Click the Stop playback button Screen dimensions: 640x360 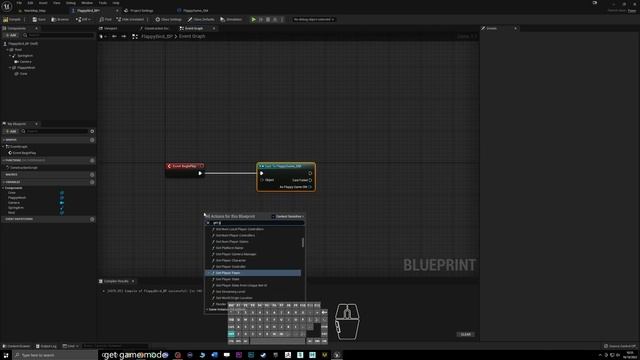[x=268, y=19]
